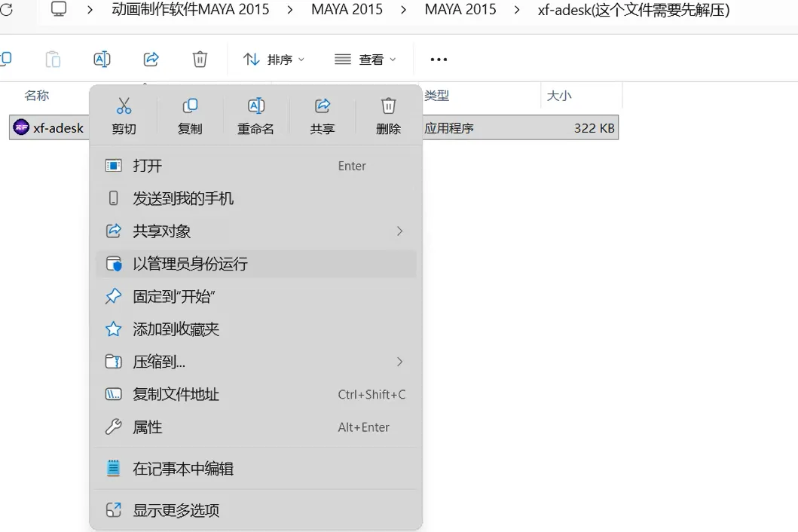This screenshot has height=532, width=798.
Task: Click the This PC monitor icon in breadcrumb
Action: (x=59, y=9)
